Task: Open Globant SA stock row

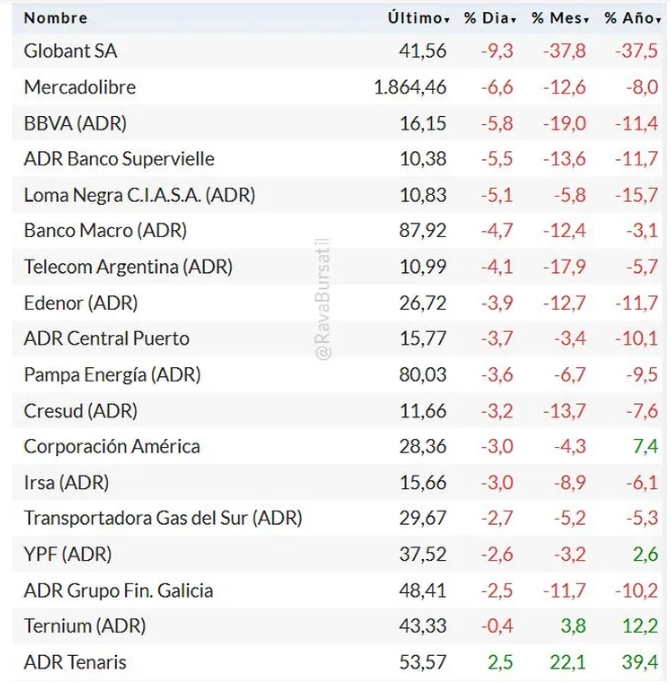Action: (x=70, y=51)
